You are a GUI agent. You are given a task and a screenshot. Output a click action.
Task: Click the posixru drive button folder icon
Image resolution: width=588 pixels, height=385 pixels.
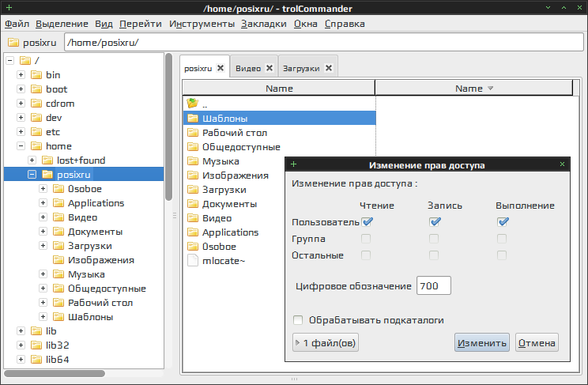13,43
